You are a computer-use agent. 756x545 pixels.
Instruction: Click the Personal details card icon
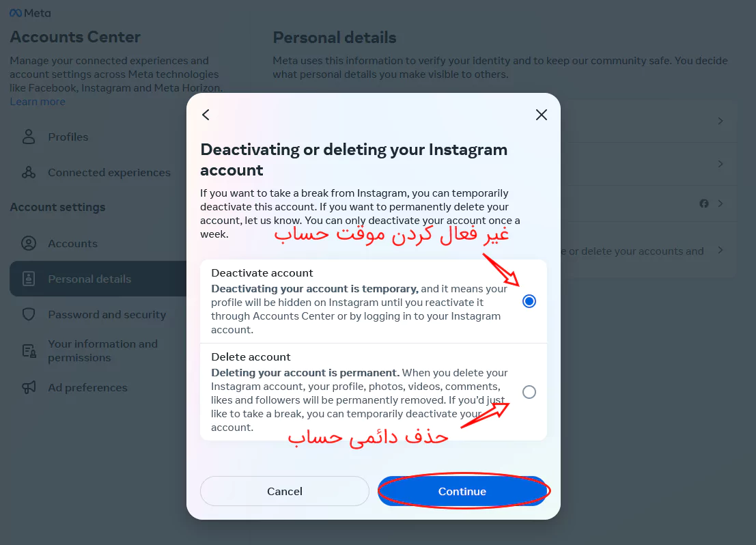click(28, 279)
